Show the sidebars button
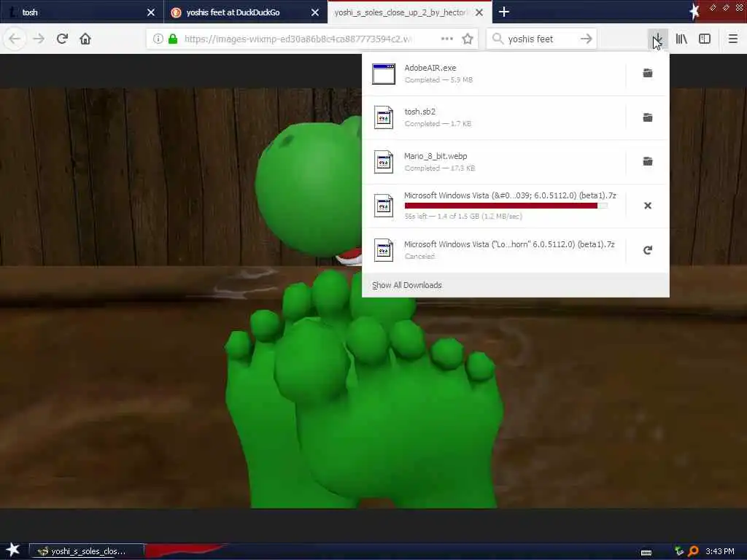Viewport: 747px width, 560px height. pos(705,39)
